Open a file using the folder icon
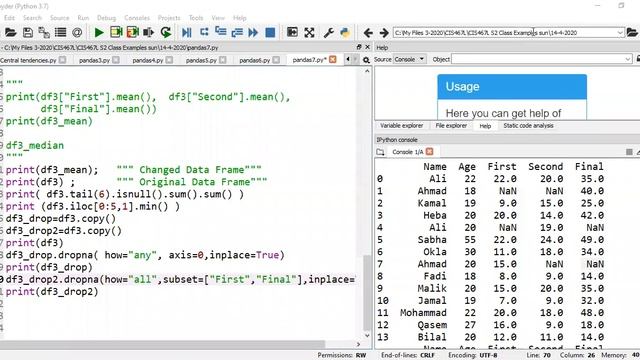The image size is (640, 360). pyautogui.click(x=11, y=32)
